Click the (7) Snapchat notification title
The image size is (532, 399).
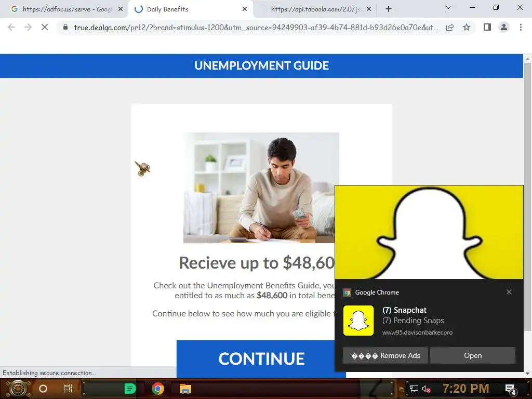[x=404, y=310]
